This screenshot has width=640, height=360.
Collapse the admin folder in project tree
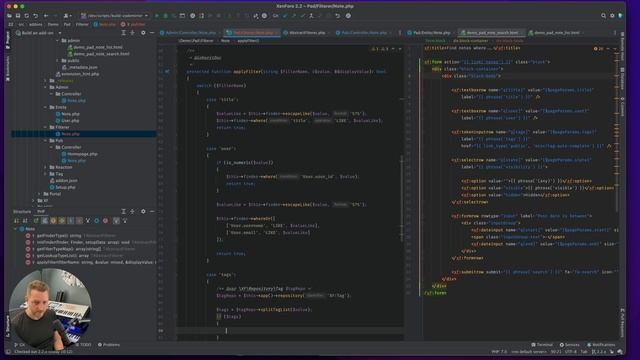coord(57,40)
